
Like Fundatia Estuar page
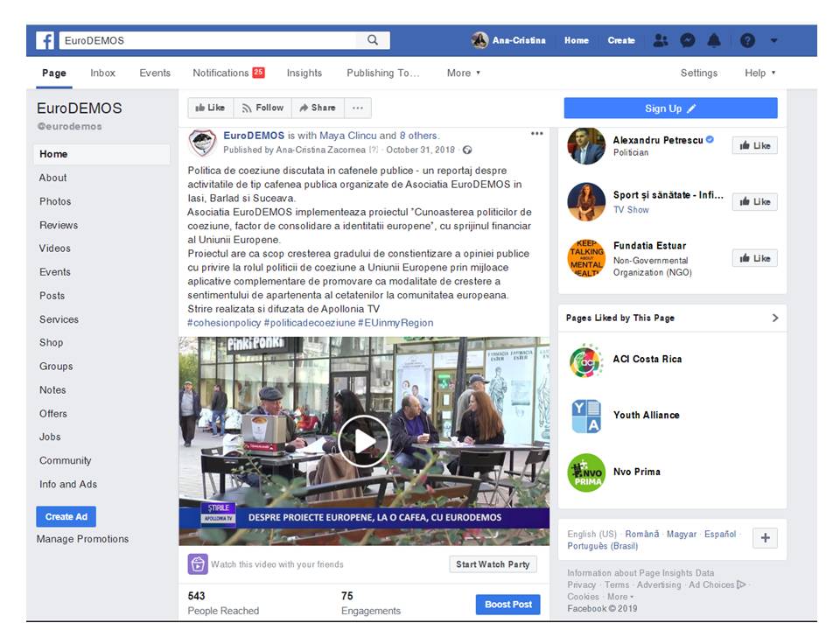pos(755,258)
